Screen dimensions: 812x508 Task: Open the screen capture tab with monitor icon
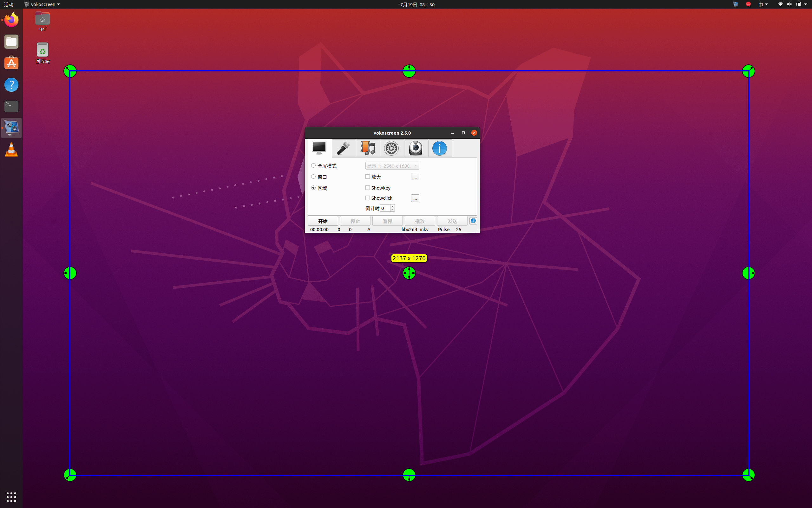tap(319, 148)
